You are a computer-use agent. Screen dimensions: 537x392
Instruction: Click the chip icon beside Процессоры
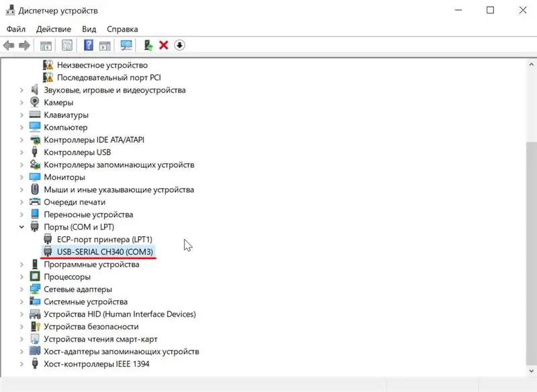[x=35, y=277]
